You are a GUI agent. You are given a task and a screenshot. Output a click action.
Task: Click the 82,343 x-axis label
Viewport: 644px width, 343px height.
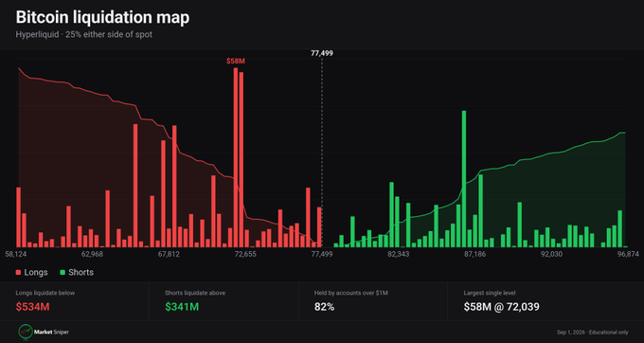point(399,254)
